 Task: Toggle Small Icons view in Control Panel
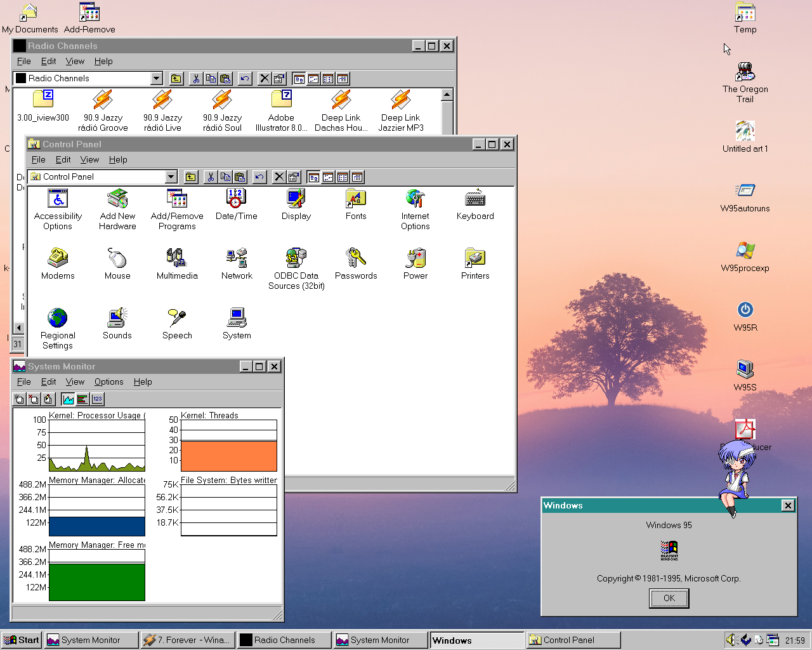click(328, 176)
